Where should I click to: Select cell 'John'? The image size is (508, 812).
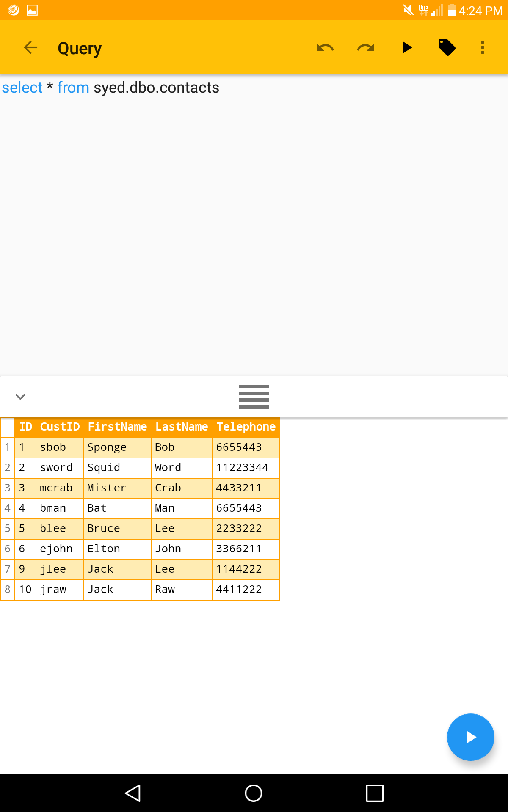(182, 549)
